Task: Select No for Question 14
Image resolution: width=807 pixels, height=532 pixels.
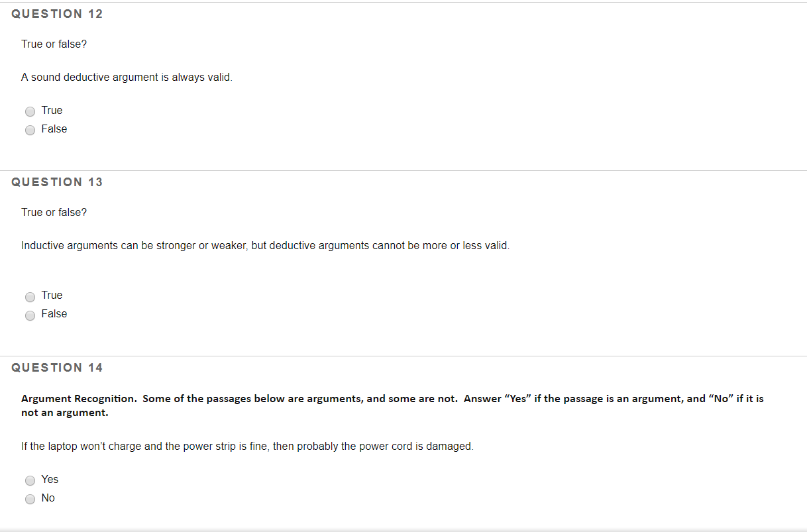Action: (30, 499)
